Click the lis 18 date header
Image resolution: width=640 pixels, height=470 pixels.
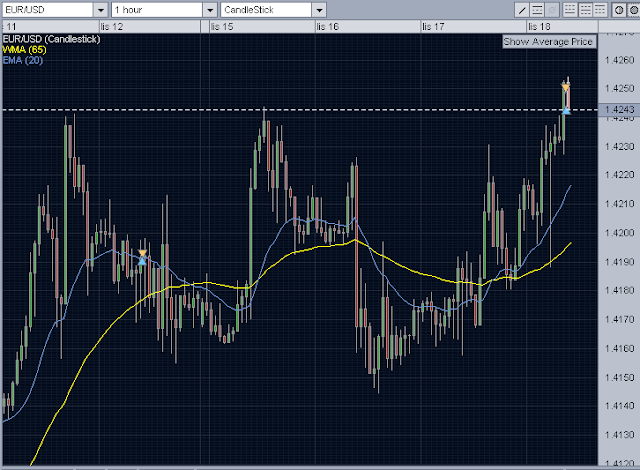point(539,27)
